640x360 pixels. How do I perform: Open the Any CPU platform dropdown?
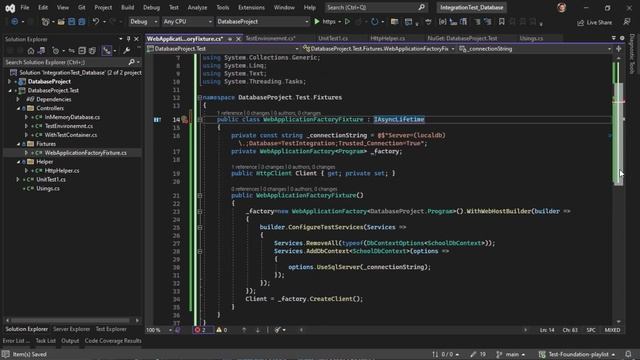[x=187, y=22]
